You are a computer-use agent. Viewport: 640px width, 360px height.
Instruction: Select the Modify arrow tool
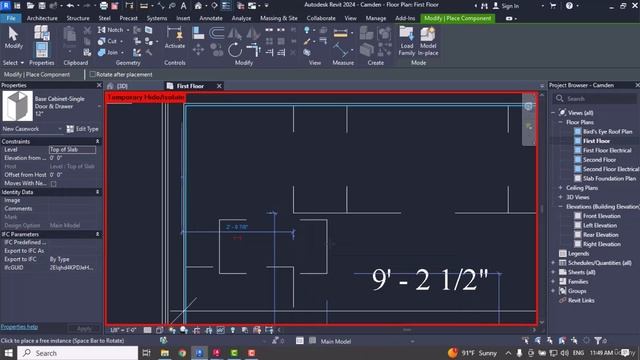coord(13,38)
